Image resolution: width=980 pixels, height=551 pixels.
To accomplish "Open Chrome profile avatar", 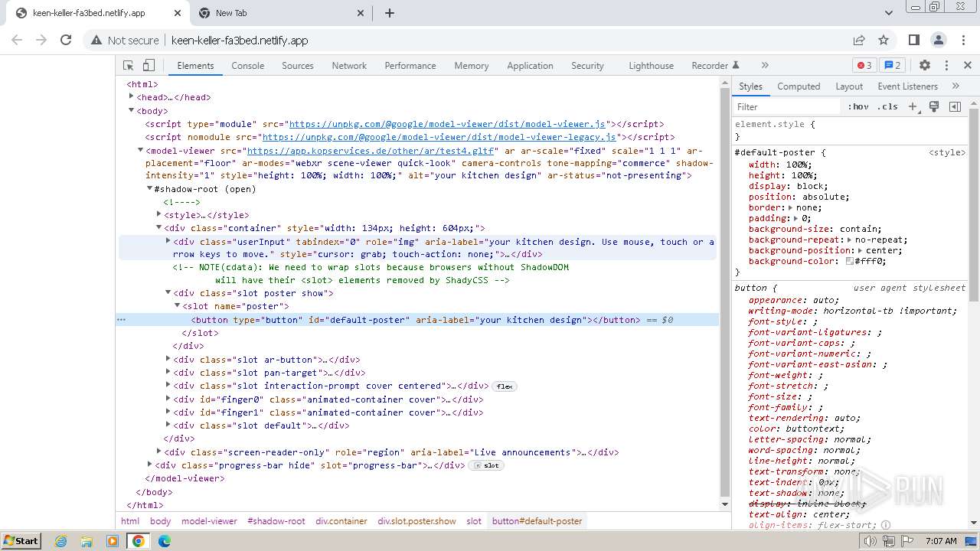I will [938, 40].
